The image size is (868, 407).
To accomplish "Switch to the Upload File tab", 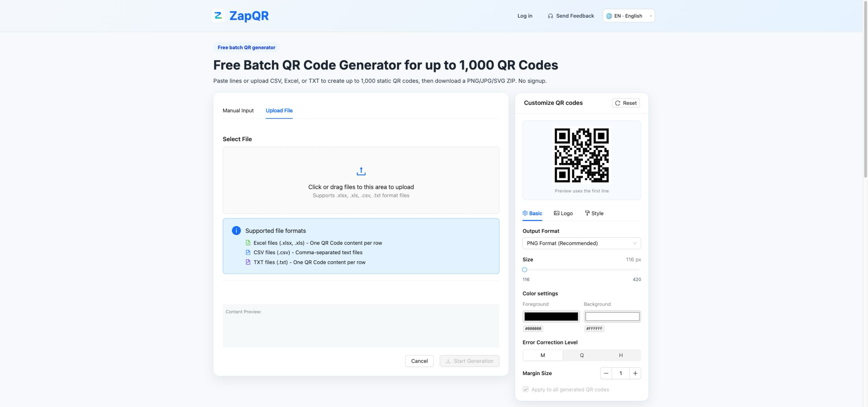I will (279, 110).
